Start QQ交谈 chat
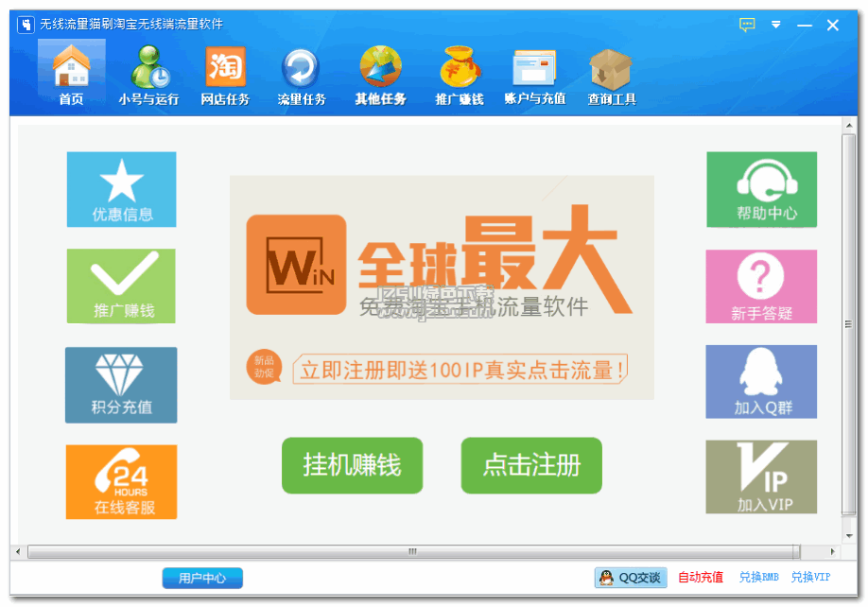Screen dimensions: 868x607 pos(631,578)
